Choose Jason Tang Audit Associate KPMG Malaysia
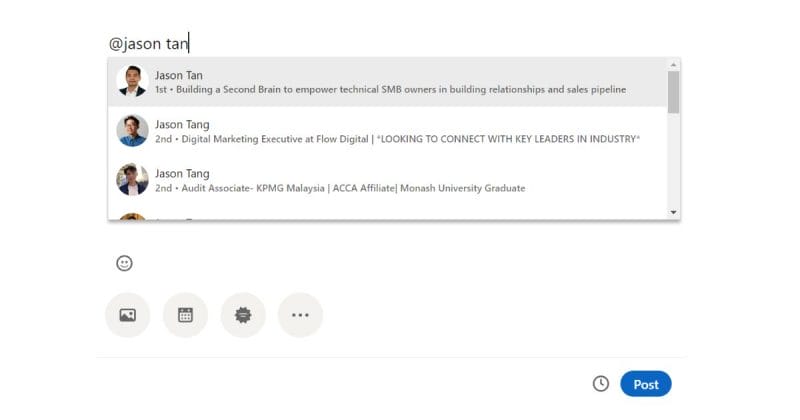Screen dimensions: 800x420 [x=387, y=180]
